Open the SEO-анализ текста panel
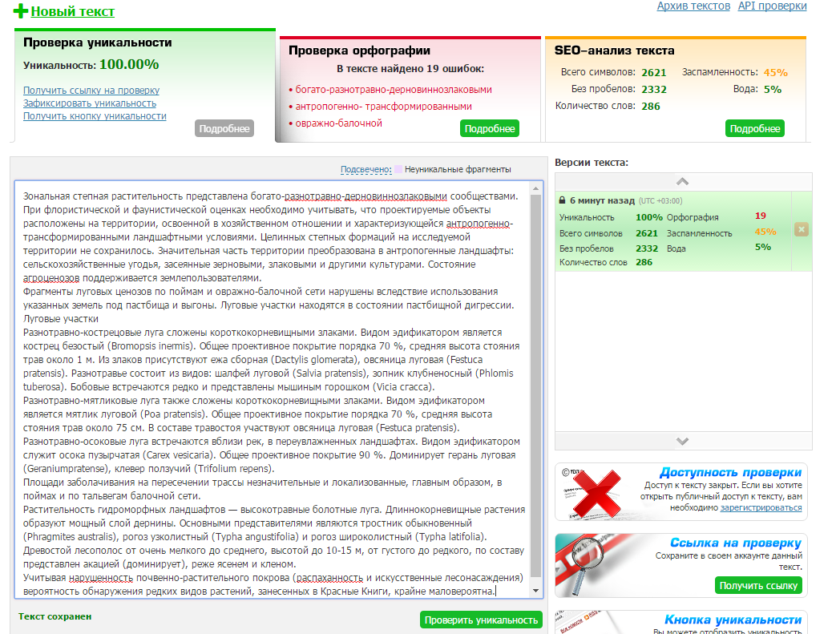 [x=614, y=50]
